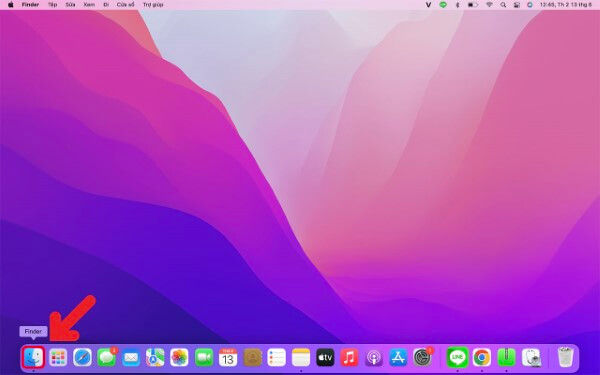This screenshot has height=375, width=600.
Task: Open the Xem (View) menu
Action: (89, 5)
